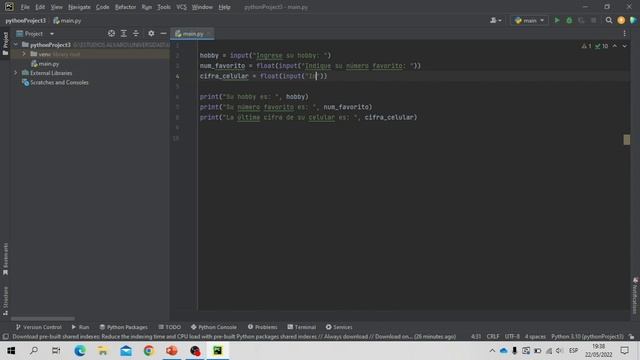
Task: Open File Explorer from the taskbar
Action: click(x=102, y=351)
